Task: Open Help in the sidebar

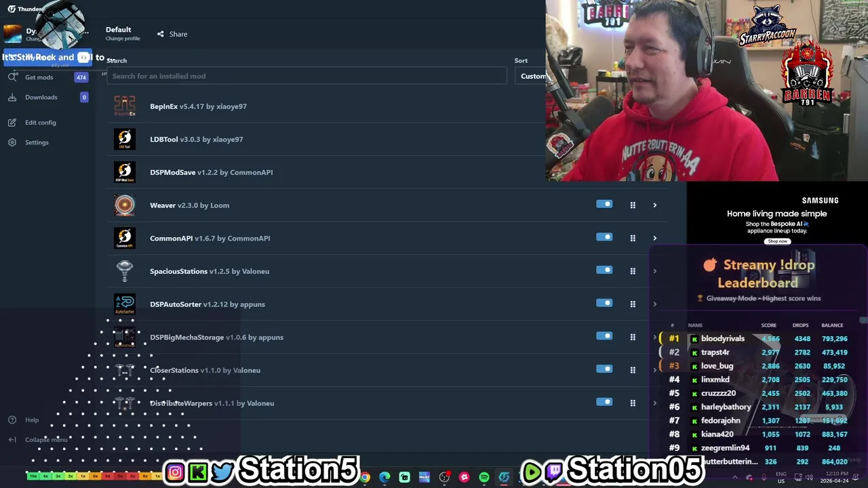Action: point(32,420)
